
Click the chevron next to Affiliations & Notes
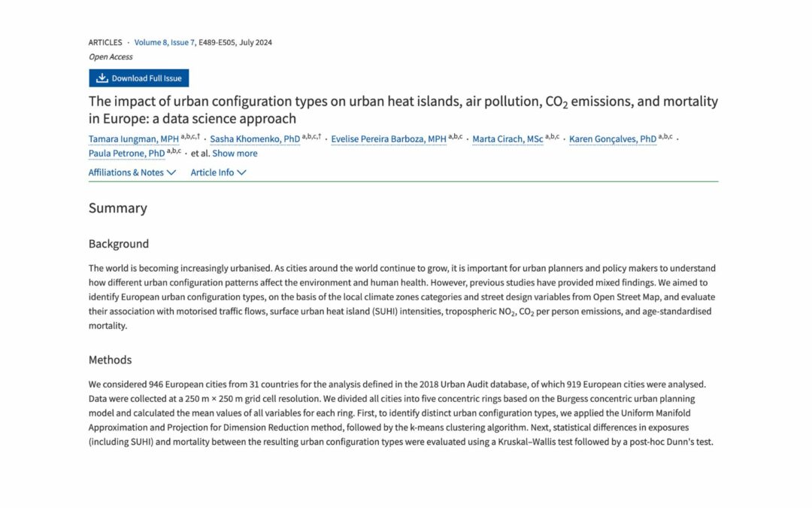click(171, 172)
